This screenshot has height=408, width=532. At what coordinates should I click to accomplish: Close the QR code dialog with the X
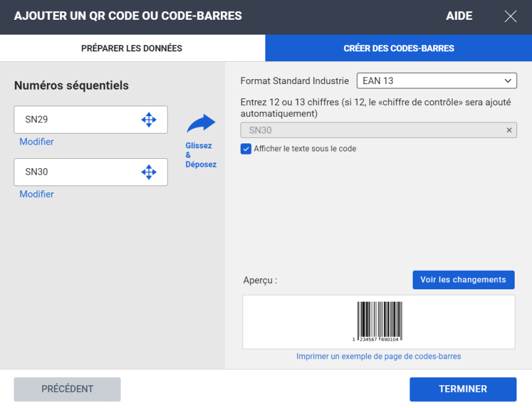pyautogui.click(x=510, y=16)
